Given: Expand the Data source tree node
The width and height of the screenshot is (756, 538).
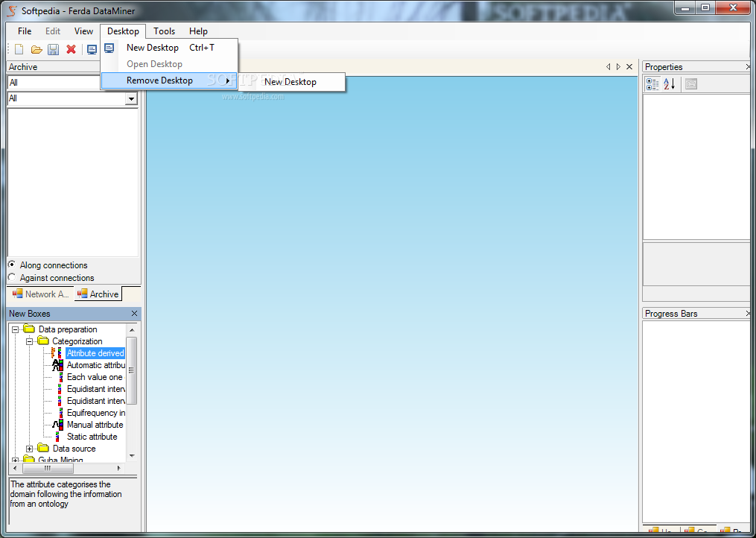Looking at the screenshot, I should [x=29, y=449].
